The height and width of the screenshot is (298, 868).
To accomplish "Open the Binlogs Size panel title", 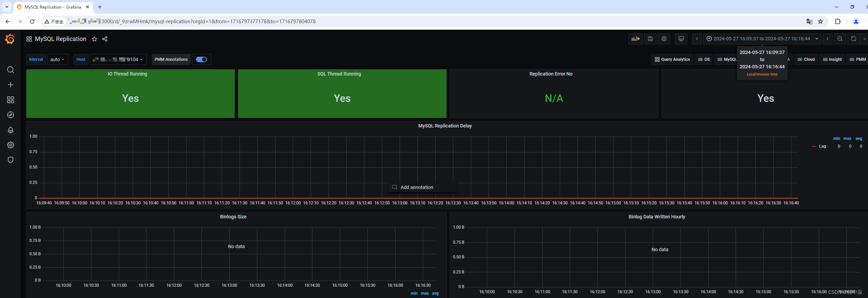I will (233, 217).
